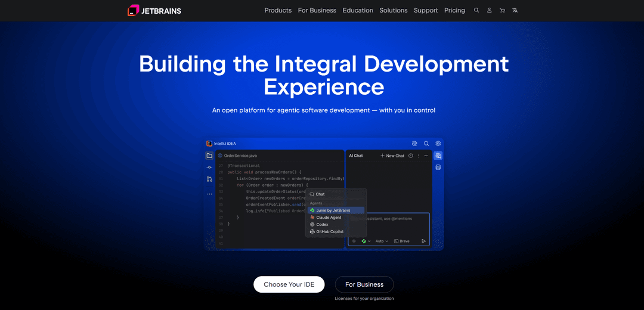This screenshot has width=644, height=310.
Task: Open the For Business nav menu
Action: 317,10
